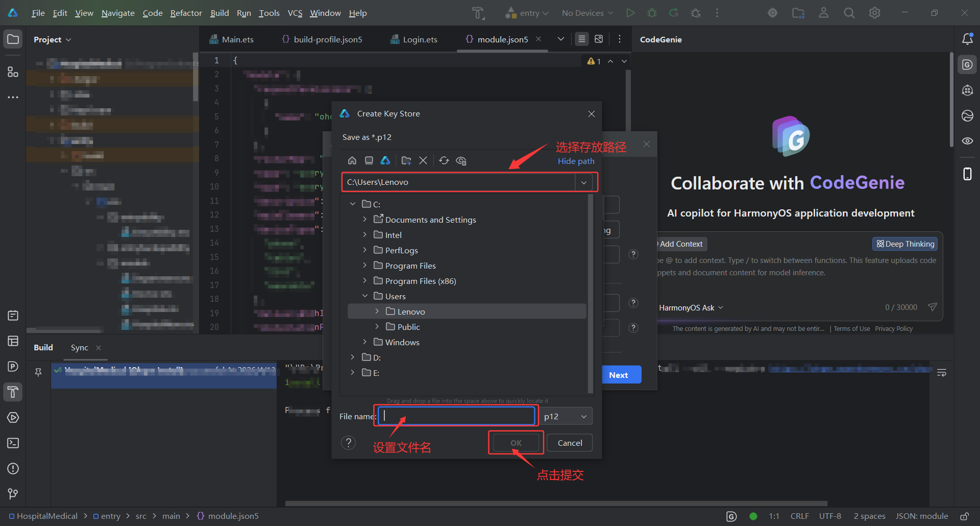Click Cancel in the file chooser

[570, 443]
